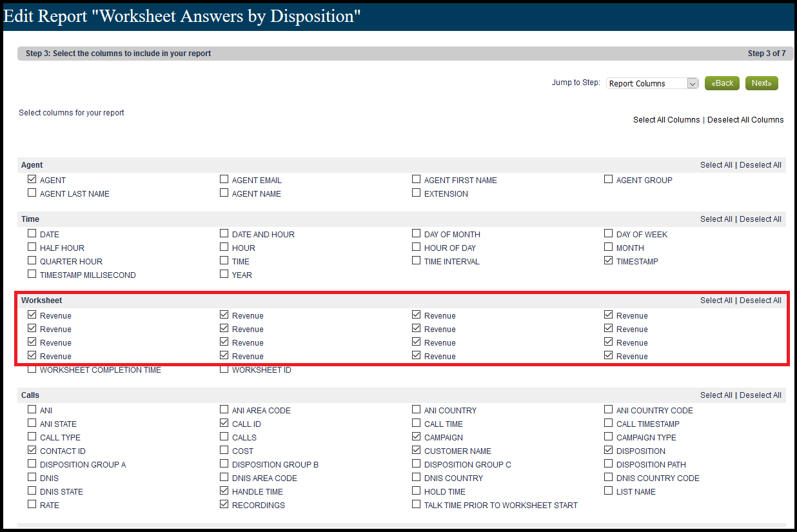Check the MONTH checkbox

[x=609, y=247]
